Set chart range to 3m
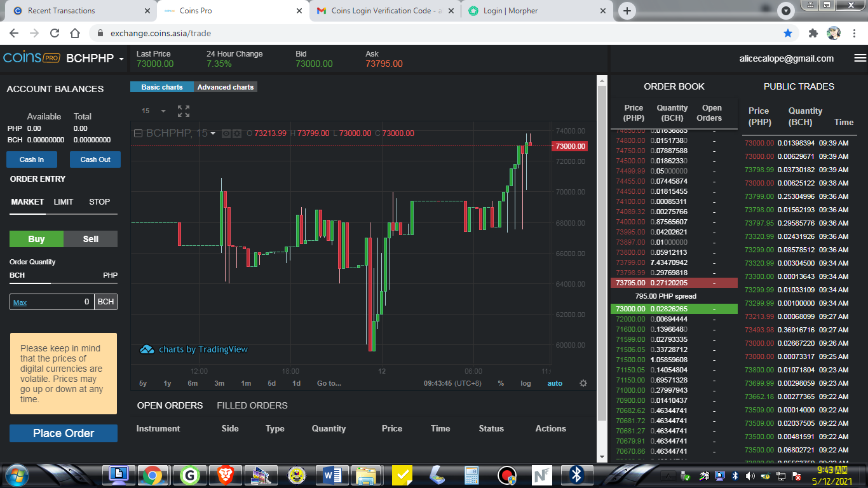This screenshot has height=488, width=868. coord(219,383)
